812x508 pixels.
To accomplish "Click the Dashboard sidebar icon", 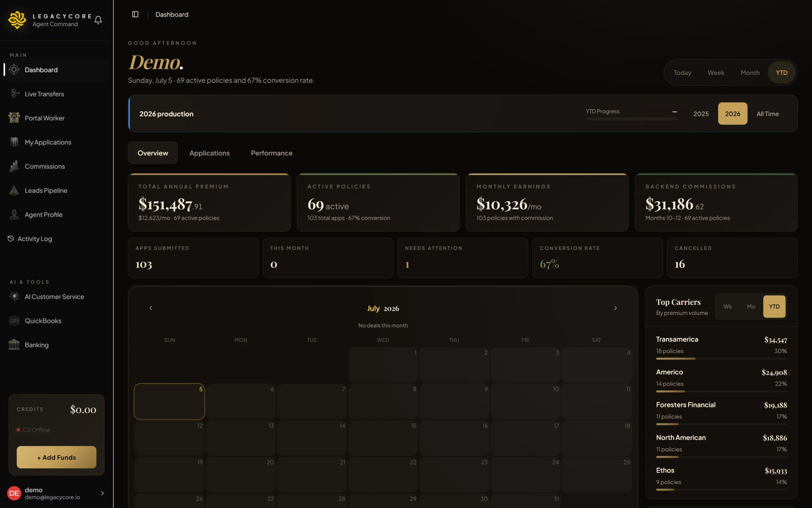I will (x=14, y=69).
